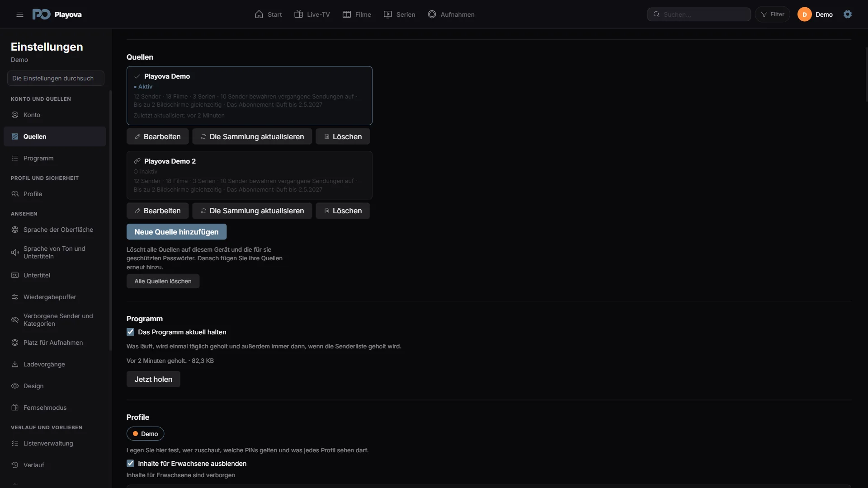Image resolution: width=868 pixels, height=488 pixels.
Task: Toggle Das Programm aktuell halten checkbox
Action: coord(131,332)
